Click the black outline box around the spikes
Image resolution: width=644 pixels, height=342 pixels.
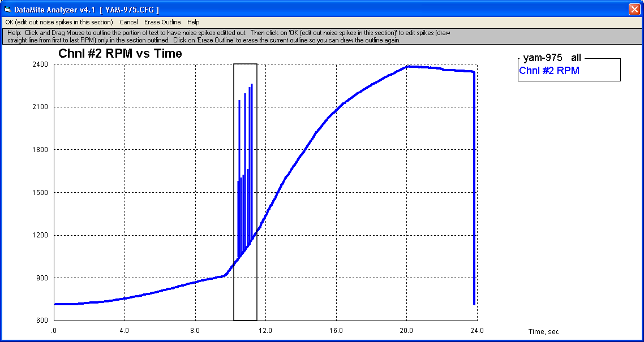pyautogui.click(x=245, y=192)
